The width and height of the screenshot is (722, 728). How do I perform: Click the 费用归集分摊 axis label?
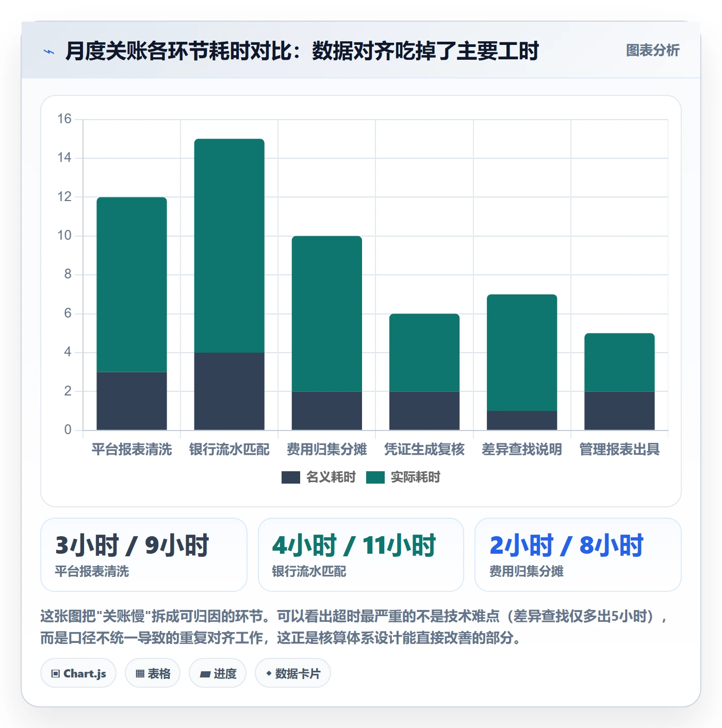pos(326,449)
